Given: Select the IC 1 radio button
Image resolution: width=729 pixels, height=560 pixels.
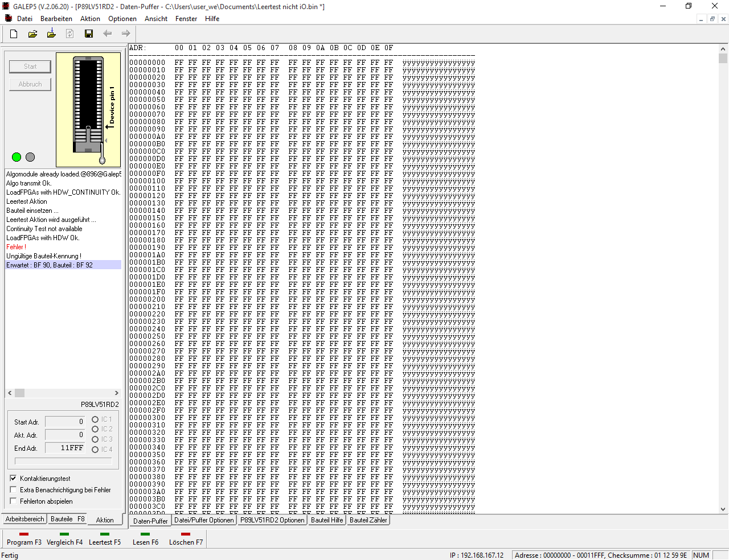Looking at the screenshot, I should 95,419.
